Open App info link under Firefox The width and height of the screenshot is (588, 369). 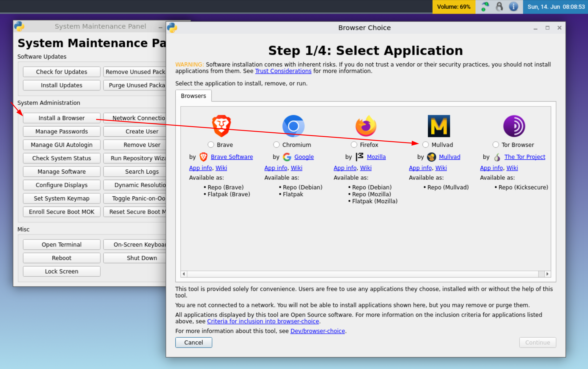click(345, 168)
